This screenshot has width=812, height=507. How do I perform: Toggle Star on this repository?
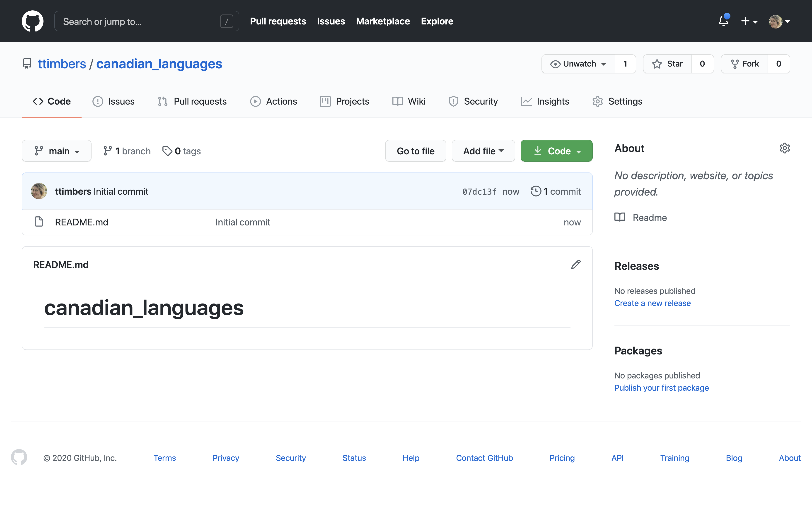[667, 64]
